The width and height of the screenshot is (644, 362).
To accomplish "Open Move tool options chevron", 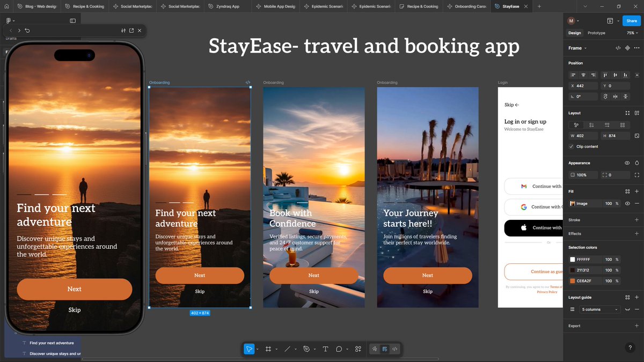I will 258,349.
